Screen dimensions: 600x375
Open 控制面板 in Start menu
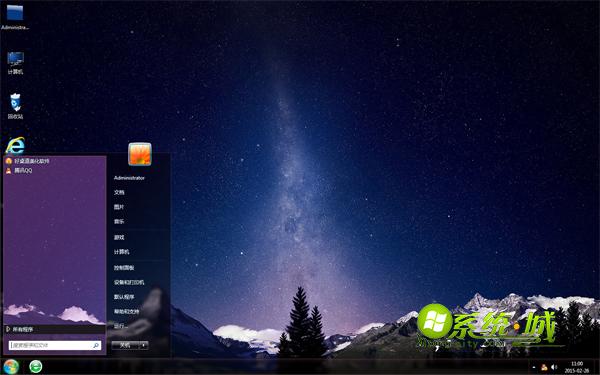click(x=124, y=268)
